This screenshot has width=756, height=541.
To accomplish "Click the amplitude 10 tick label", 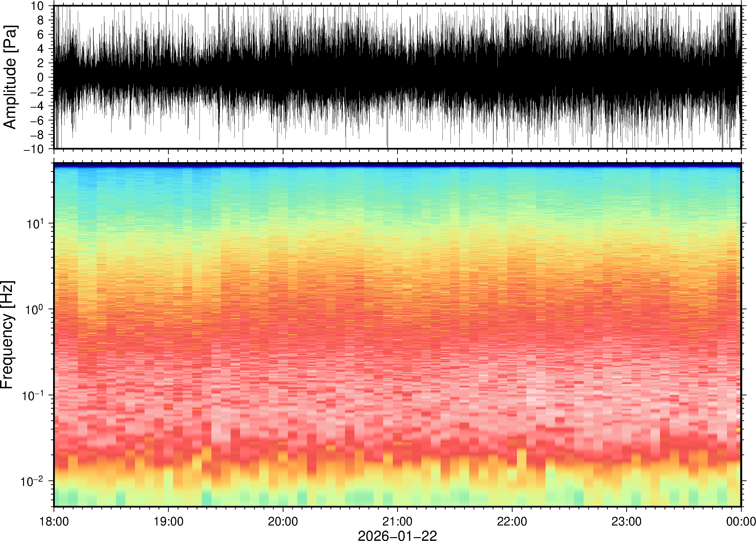I will pos(37,6).
